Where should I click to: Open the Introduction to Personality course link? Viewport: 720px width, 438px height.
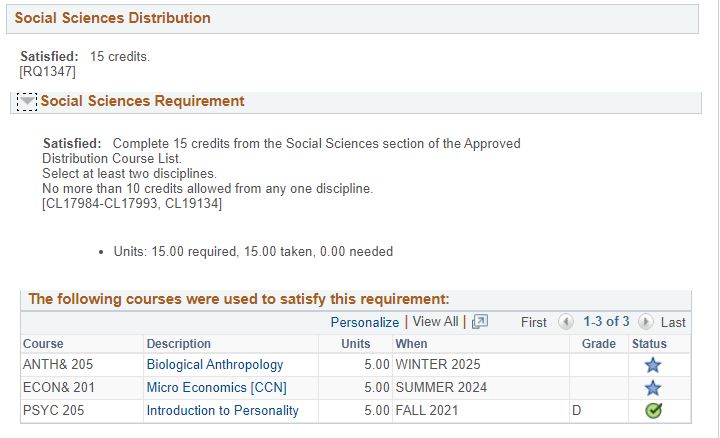click(x=222, y=410)
